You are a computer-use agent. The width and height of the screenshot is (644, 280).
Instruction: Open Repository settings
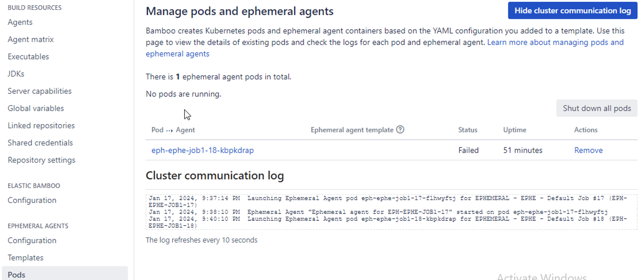tap(41, 160)
